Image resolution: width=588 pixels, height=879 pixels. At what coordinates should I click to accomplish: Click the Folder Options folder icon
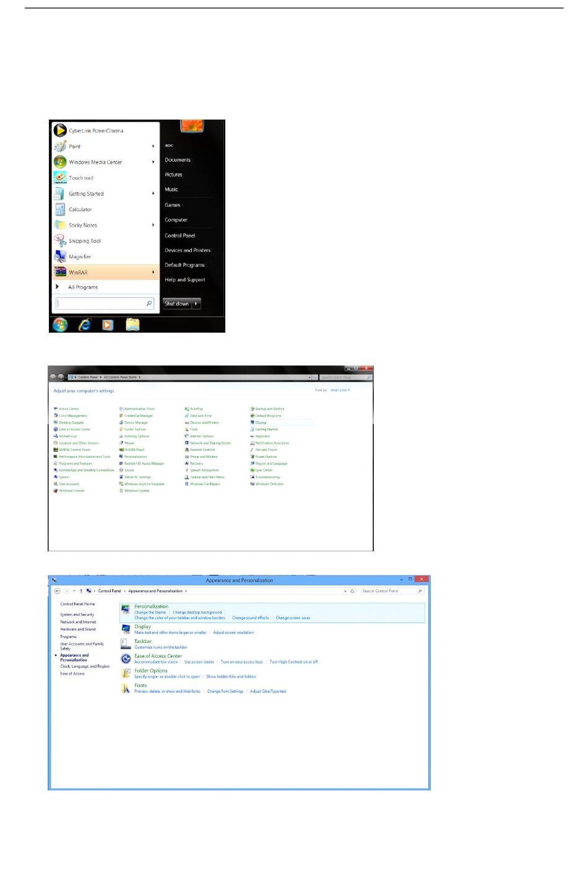(x=126, y=673)
